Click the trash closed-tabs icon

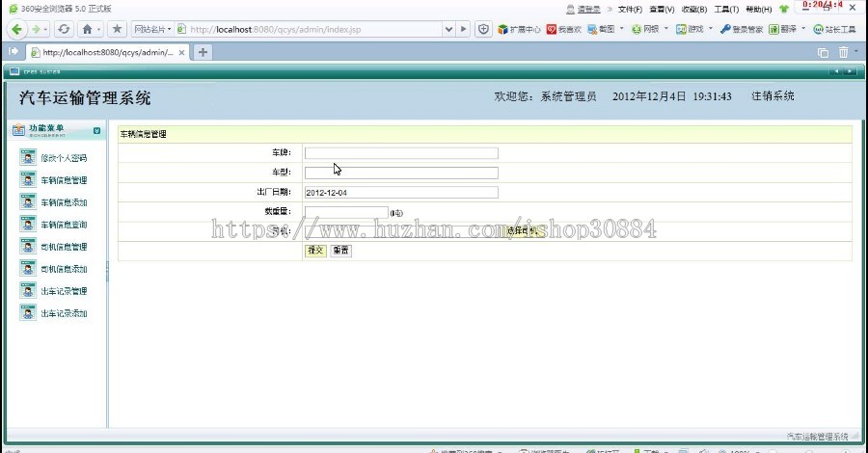pyautogui.click(x=843, y=52)
